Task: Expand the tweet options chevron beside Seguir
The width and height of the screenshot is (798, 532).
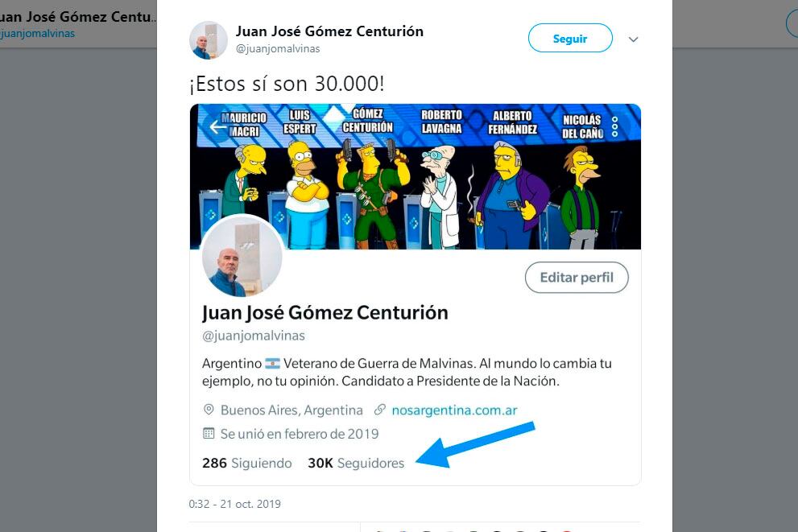Action: coord(633,39)
